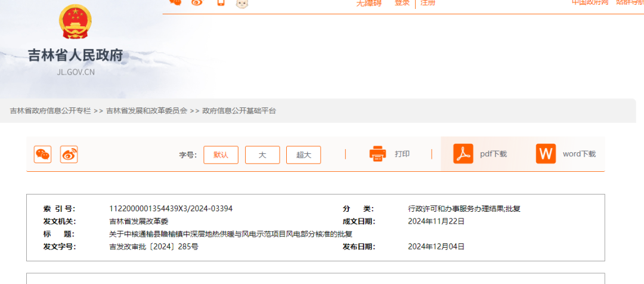This screenshot has width=644, height=284.
Task: Open the top header Weibo icon
Action: point(197,2)
